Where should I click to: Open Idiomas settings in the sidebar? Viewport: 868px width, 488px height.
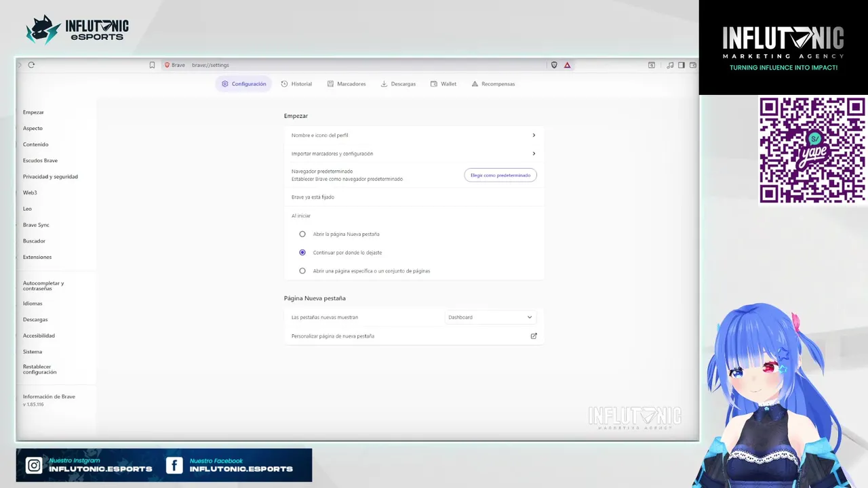coord(33,304)
